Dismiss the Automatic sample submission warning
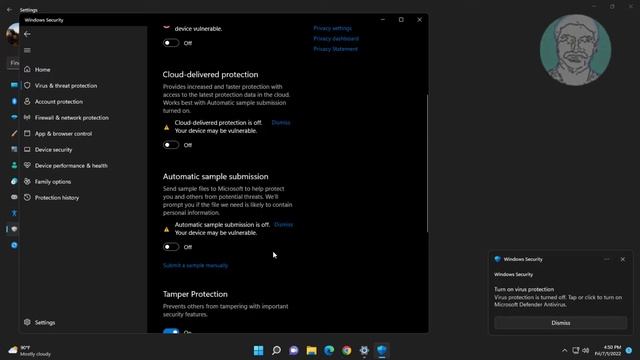Viewport: 640px width, 360px height. (283, 224)
